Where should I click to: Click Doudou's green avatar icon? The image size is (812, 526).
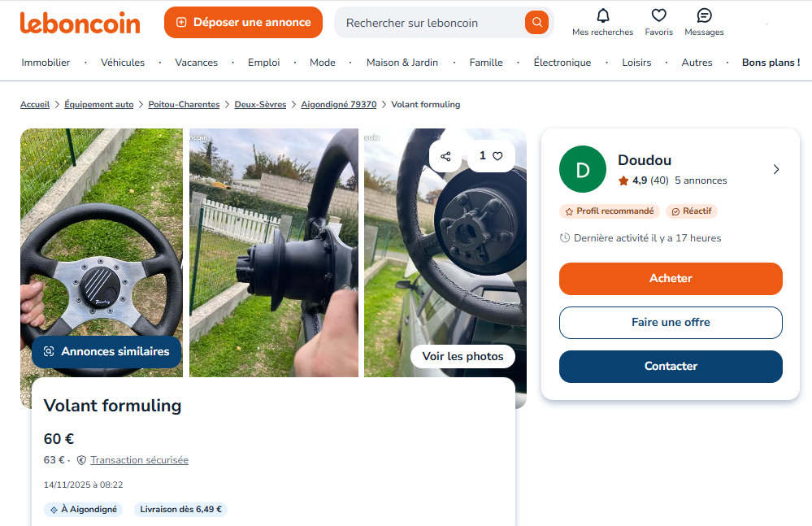pos(582,169)
